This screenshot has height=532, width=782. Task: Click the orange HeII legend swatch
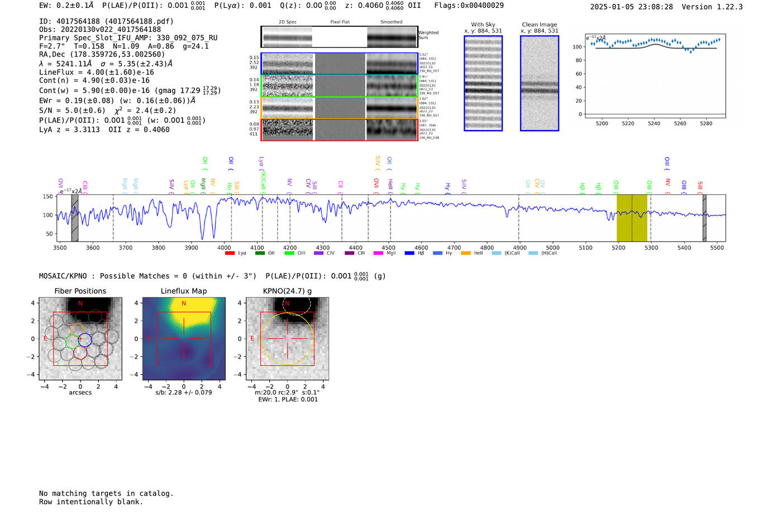(466, 253)
